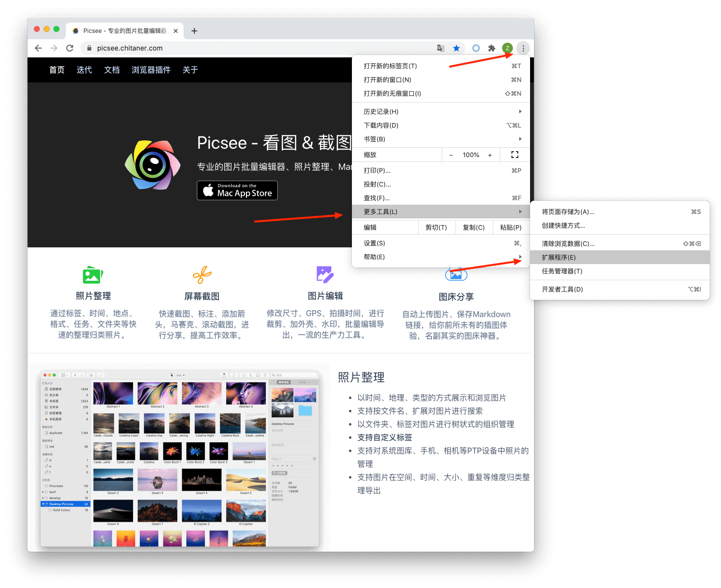
Task: Click the translate page icon
Action: click(441, 48)
